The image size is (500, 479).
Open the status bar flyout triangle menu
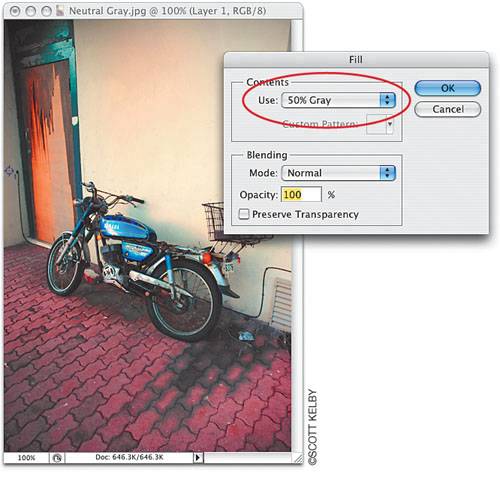[x=198, y=458]
